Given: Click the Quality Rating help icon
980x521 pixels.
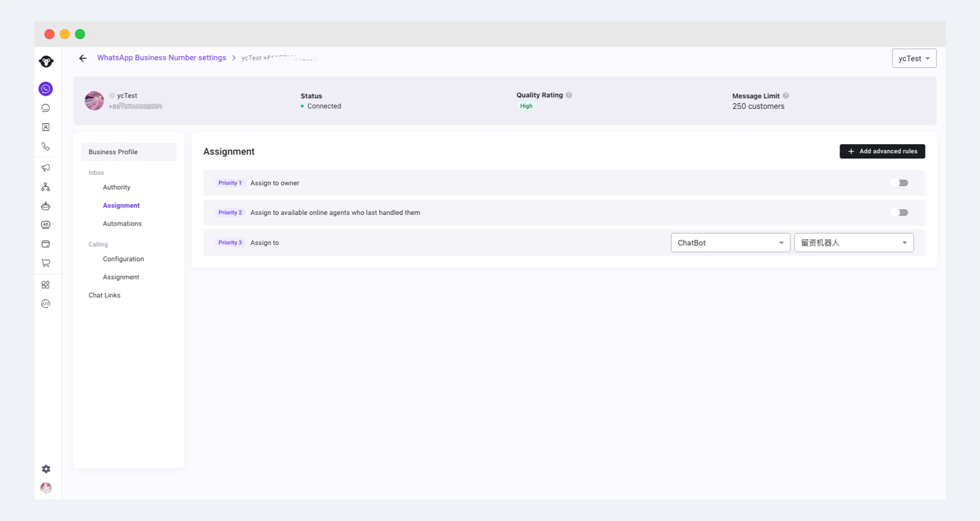Looking at the screenshot, I should pos(569,95).
